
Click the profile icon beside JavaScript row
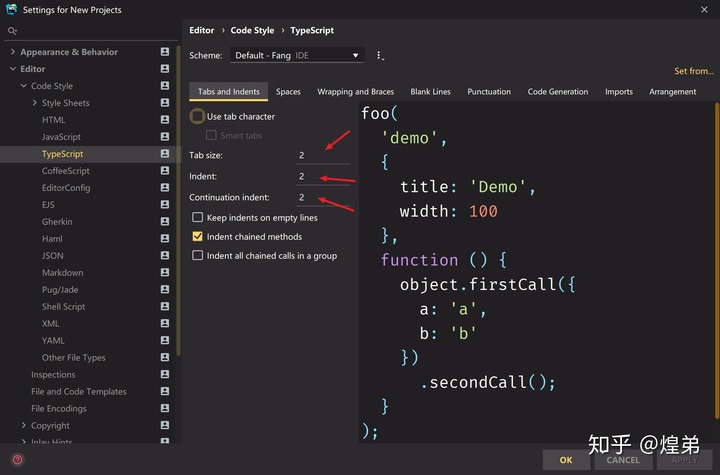click(165, 136)
